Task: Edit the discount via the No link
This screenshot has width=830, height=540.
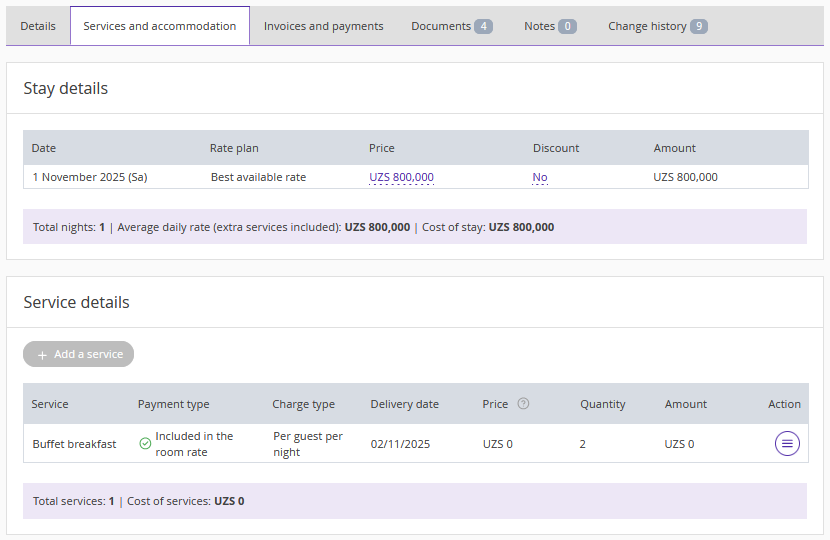Action: point(540,177)
